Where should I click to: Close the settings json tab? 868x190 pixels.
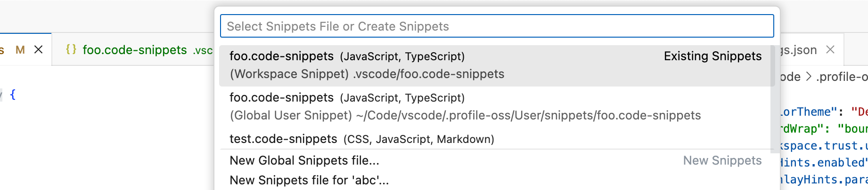pyautogui.click(x=830, y=49)
